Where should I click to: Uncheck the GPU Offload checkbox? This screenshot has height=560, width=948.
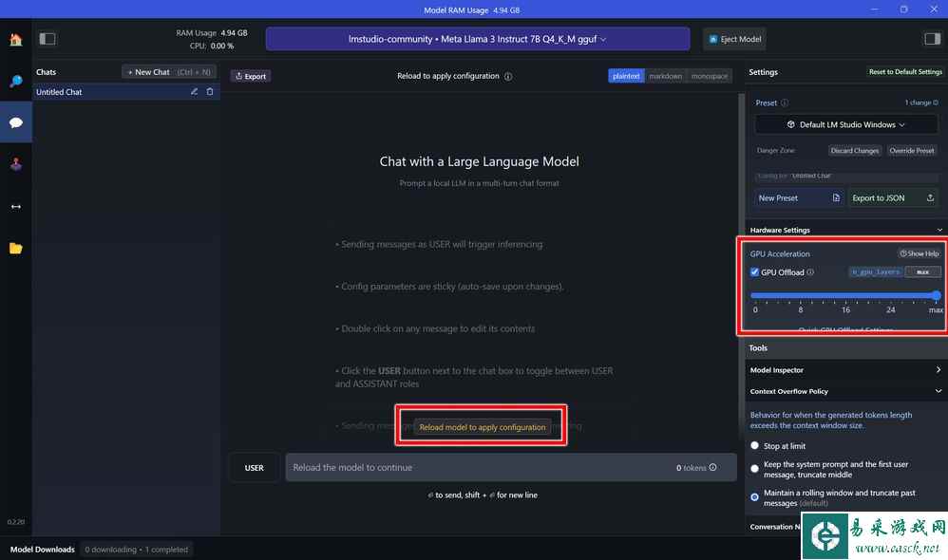[x=755, y=272]
